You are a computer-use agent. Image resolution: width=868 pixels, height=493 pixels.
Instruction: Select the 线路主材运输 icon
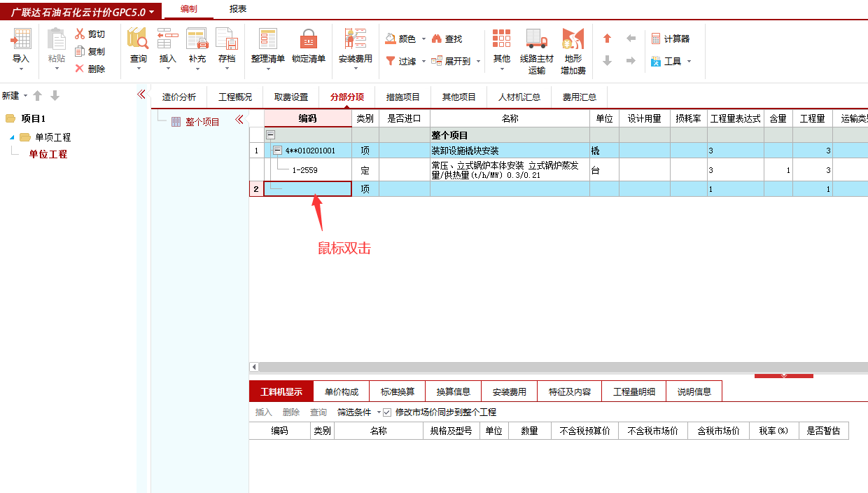(x=535, y=49)
